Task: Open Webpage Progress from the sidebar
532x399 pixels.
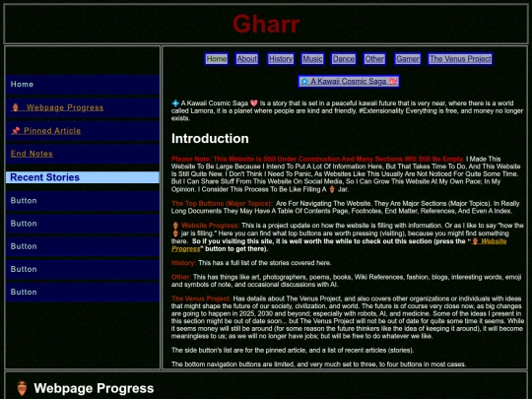Action: pos(83,107)
